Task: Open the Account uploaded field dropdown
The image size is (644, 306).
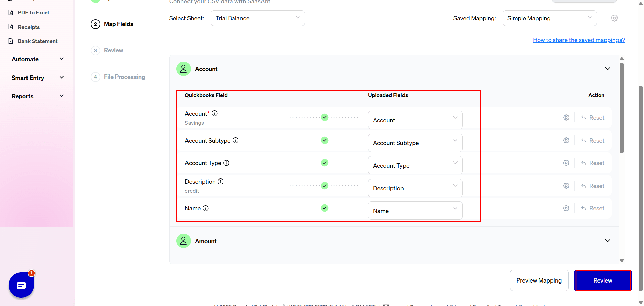Action: tap(415, 120)
